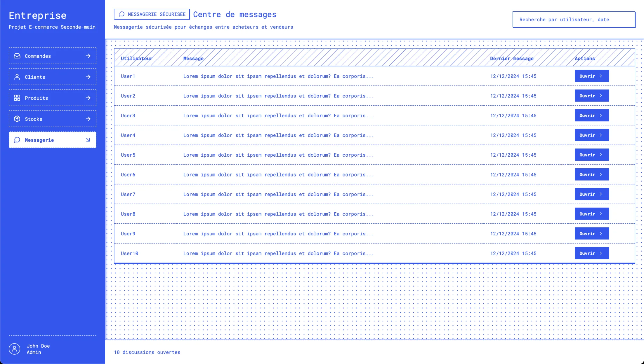Image resolution: width=644 pixels, height=364 pixels.
Task: Click the grid icon beside Produits
Action: click(17, 98)
